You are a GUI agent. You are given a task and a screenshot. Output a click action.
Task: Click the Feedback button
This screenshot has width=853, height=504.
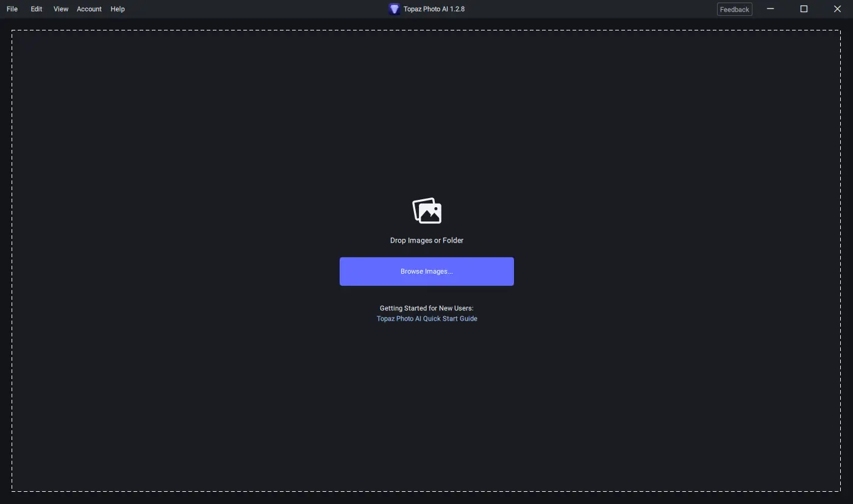[734, 9]
